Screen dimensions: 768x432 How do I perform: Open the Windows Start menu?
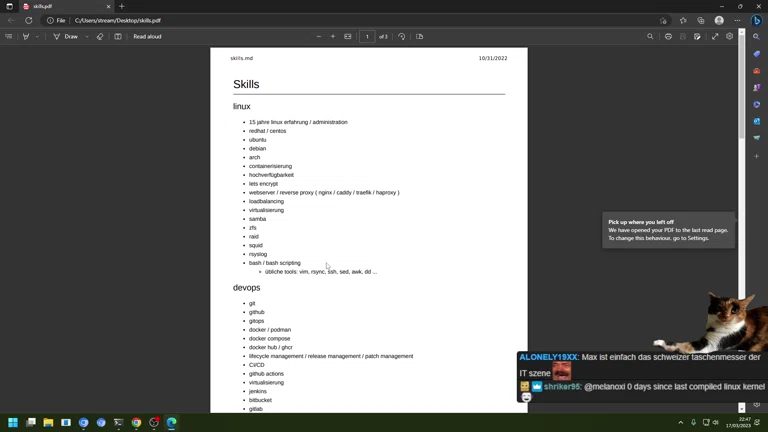tap(13, 423)
